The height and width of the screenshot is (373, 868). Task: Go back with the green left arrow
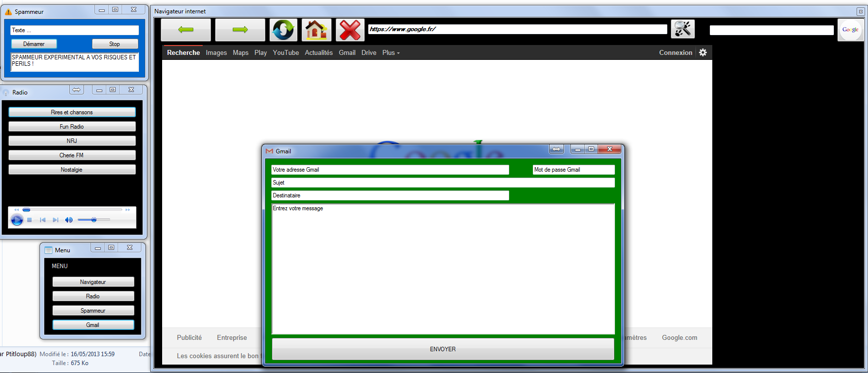click(186, 30)
